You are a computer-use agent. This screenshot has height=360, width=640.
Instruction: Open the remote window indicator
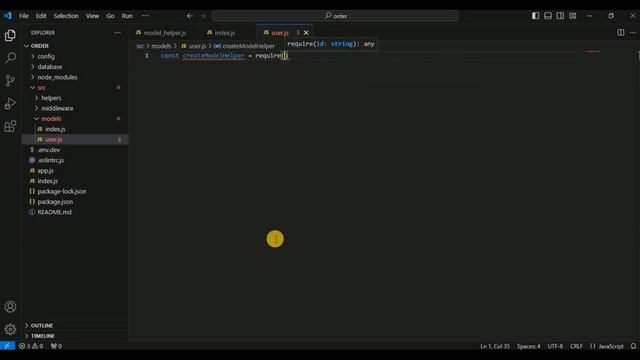pyautogui.click(x=7, y=346)
